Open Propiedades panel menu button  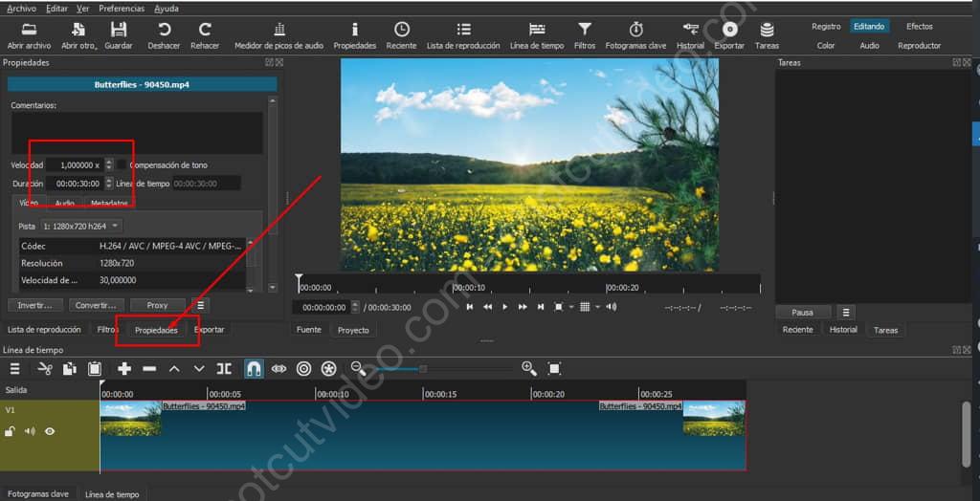[x=200, y=305]
